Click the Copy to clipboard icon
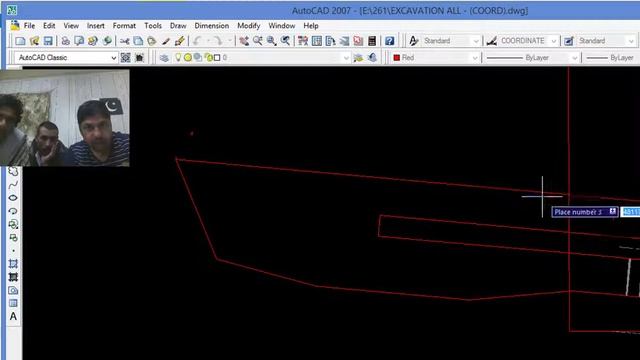Screen dimensions: 640x360 point(138,41)
